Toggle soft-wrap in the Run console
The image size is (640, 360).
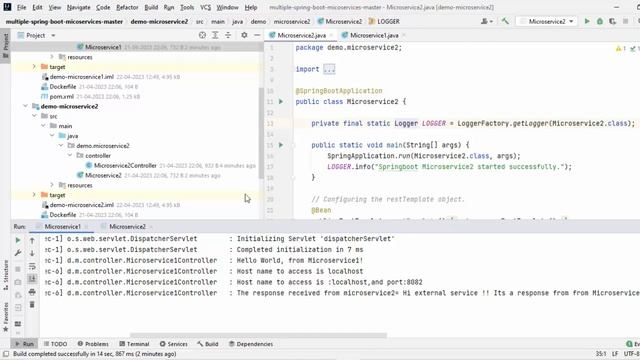click(32, 267)
